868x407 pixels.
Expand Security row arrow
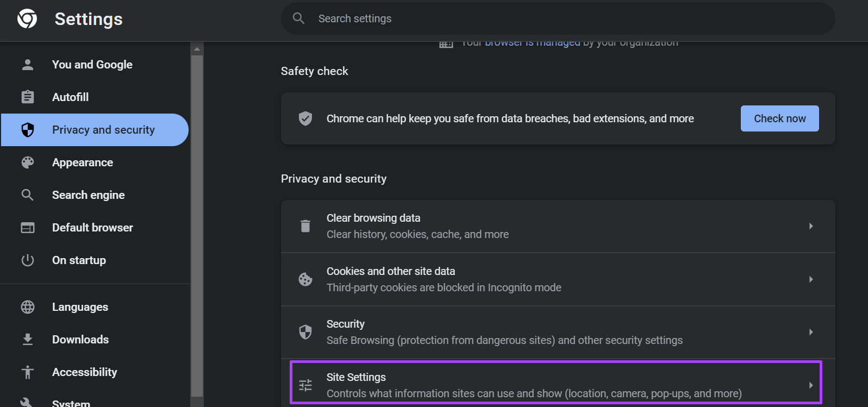tap(811, 332)
